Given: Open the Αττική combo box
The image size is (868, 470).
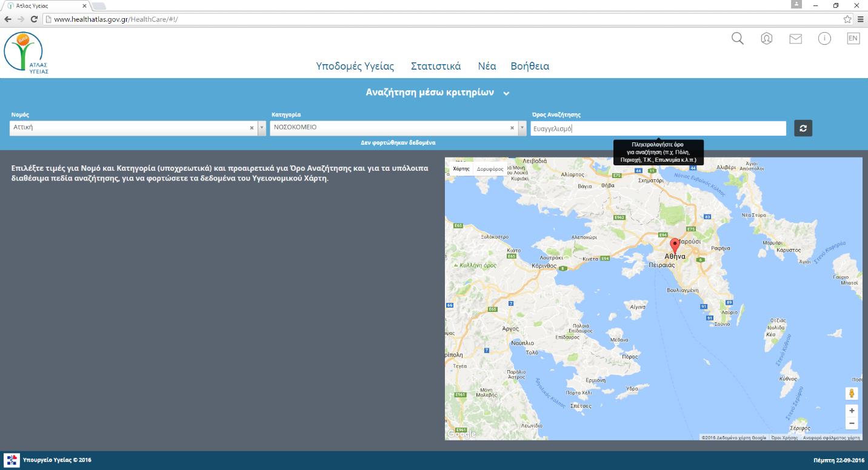Looking at the screenshot, I should [x=138, y=128].
